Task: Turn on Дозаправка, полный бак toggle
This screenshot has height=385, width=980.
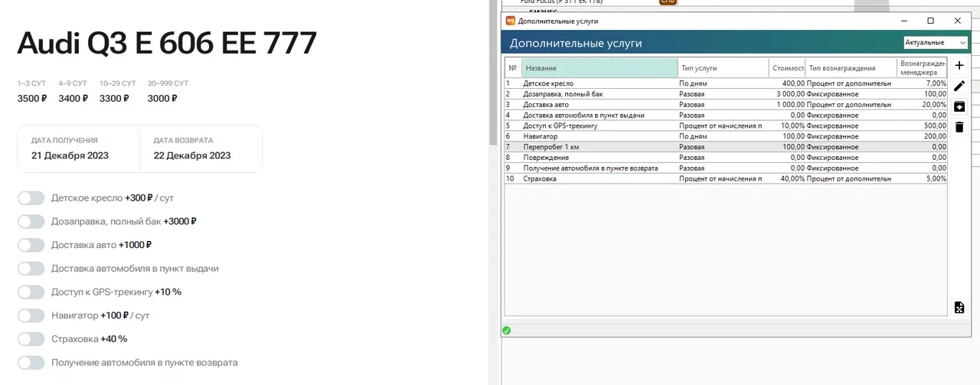Action: 31,221
